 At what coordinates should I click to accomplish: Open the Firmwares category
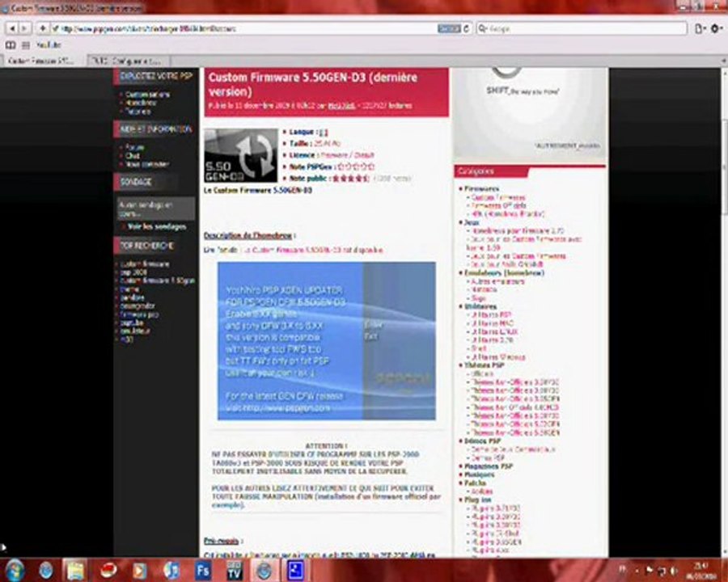click(x=482, y=189)
